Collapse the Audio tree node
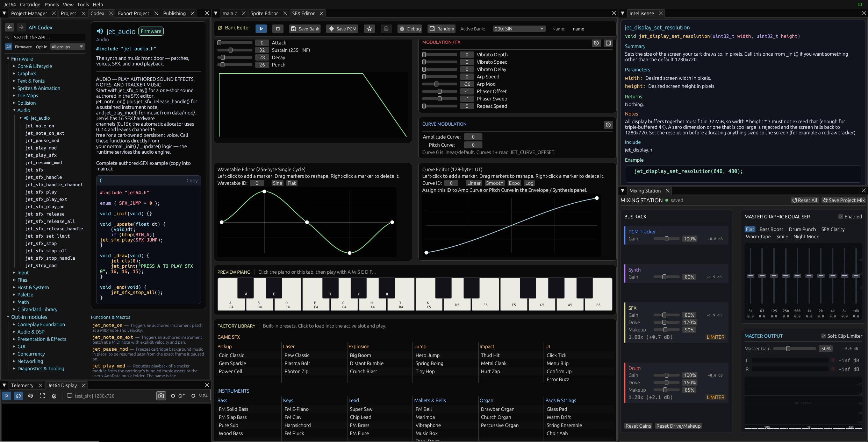The width and height of the screenshot is (868, 442). tap(14, 110)
